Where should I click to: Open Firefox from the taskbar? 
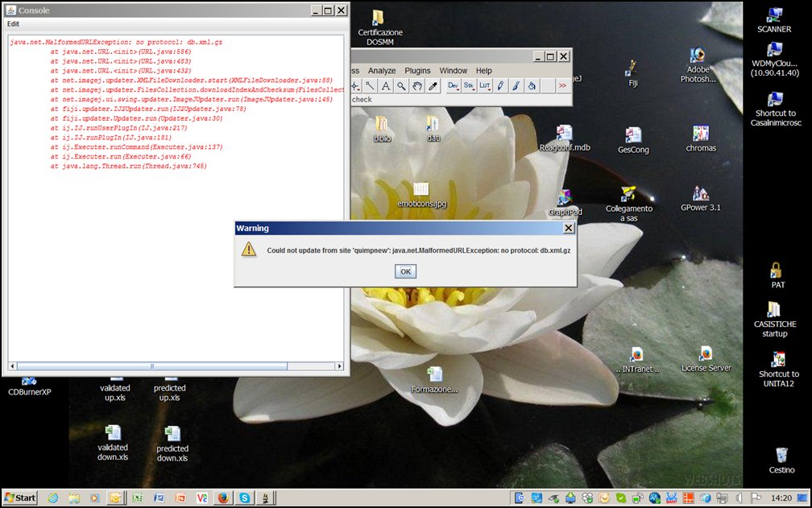(x=222, y=498)
